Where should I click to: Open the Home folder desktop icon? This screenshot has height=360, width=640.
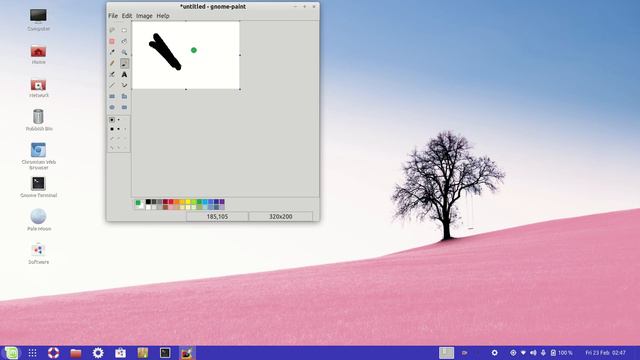38,52
